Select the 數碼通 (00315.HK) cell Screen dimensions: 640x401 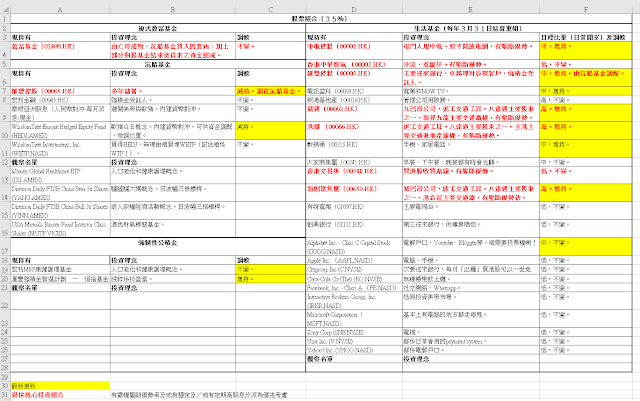point(354,149)
